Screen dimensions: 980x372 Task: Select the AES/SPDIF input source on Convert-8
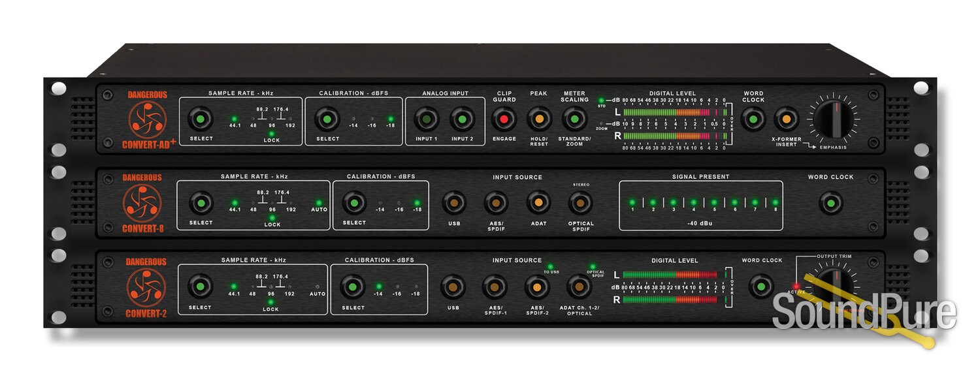click(496, 203)
